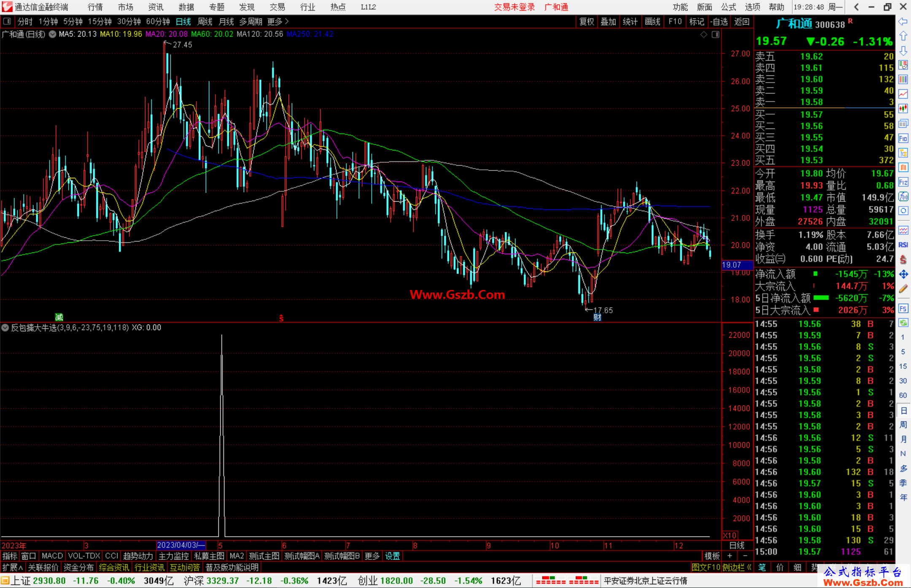Image resolution: width=911 pixels, height=588 pixels.
Task: Click the F10 company info sidebar icon
Action: (x=903, y=138)
